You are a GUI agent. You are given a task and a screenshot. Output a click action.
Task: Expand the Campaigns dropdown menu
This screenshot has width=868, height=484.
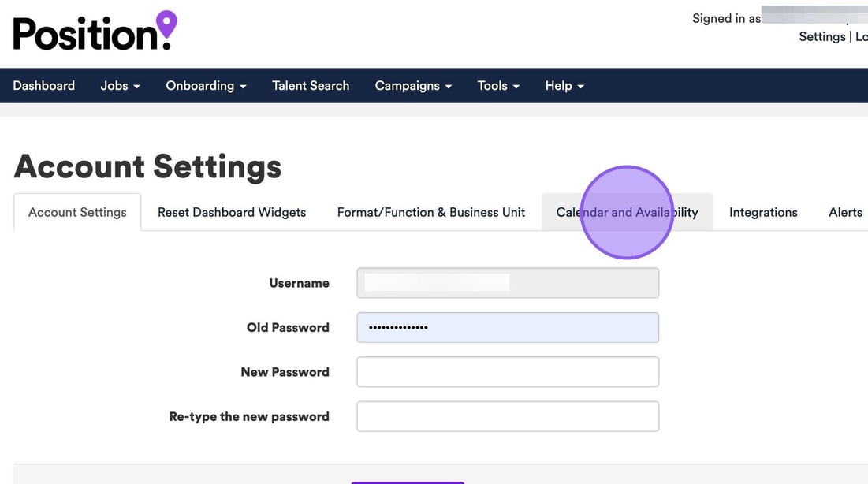[413, 86]
